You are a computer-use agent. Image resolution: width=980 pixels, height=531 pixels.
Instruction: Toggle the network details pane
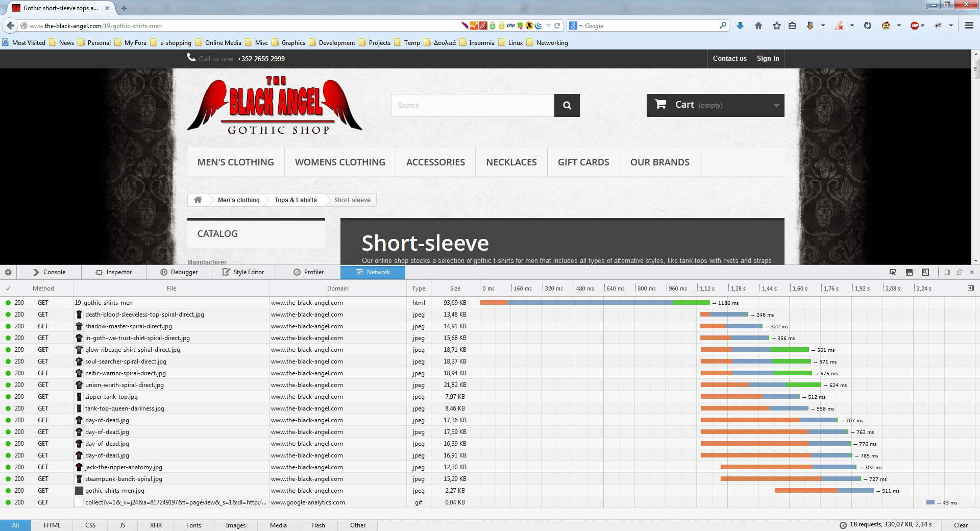click(x=970, y=288)
